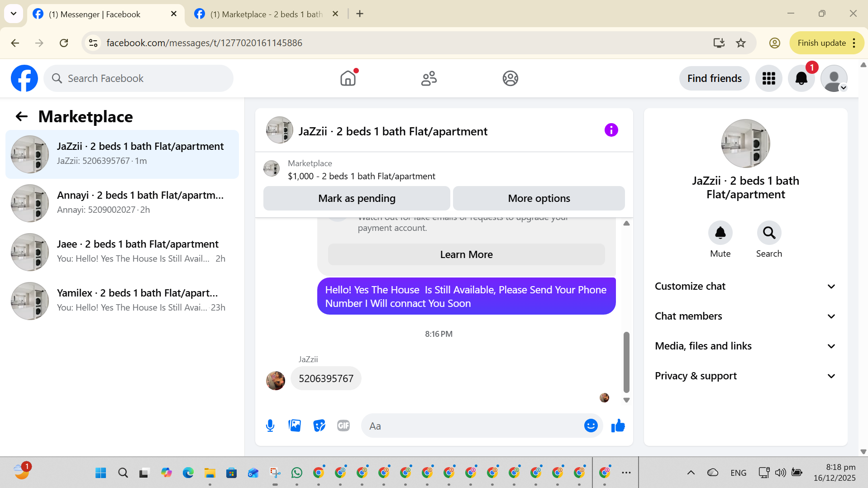Image resolution: width=868 pixels, height=488 pixels.
Task: Send a thumbs-up like
Action: 618,426
